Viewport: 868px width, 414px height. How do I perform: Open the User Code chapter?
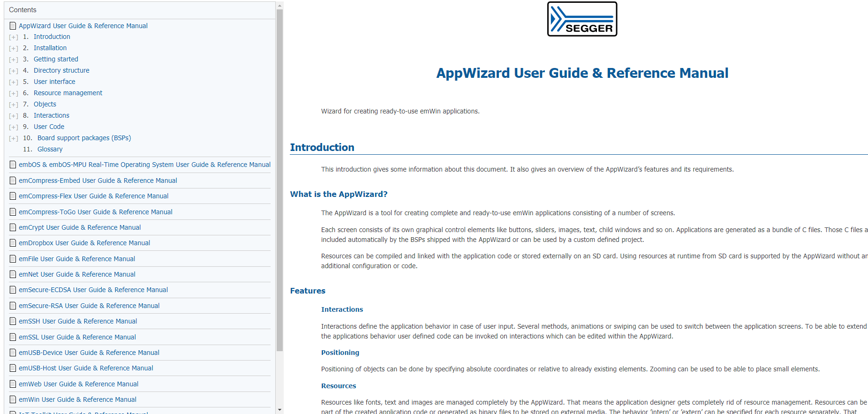pos(49,127)
